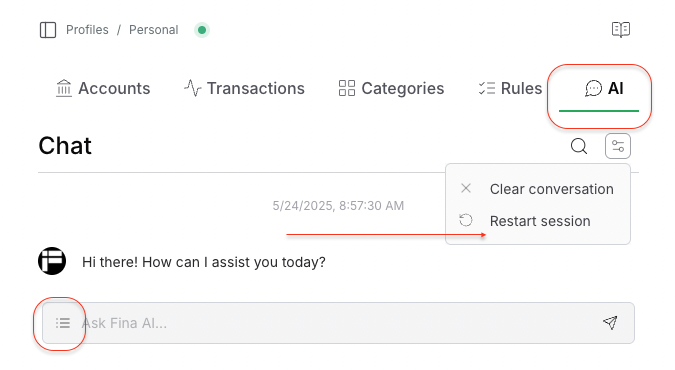Viewport: 675px width, 370px height.
Task: Go to the Rules tab
Action: click(510, 88)
